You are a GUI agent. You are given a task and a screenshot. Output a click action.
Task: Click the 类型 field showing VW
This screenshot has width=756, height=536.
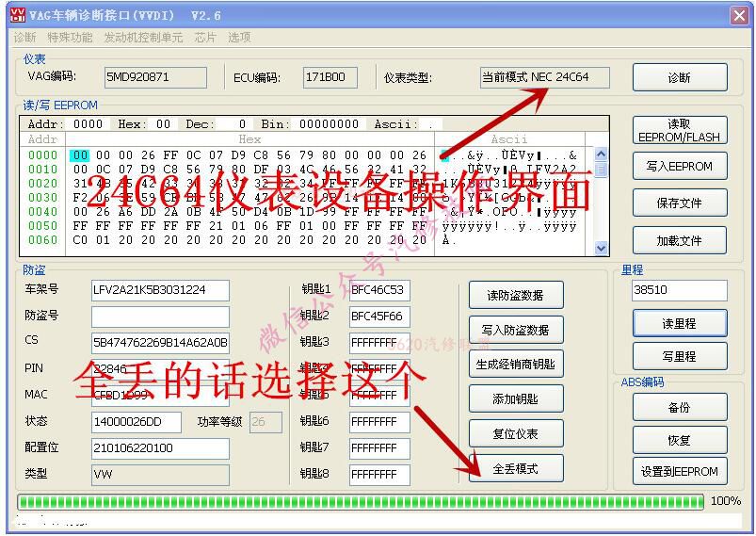coord(160,475)
